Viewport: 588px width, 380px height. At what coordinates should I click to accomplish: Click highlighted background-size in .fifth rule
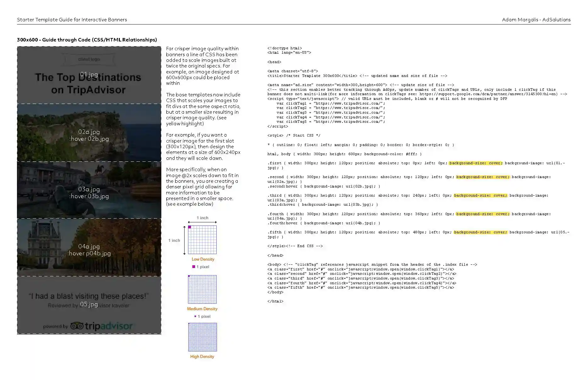pos(480,232)
